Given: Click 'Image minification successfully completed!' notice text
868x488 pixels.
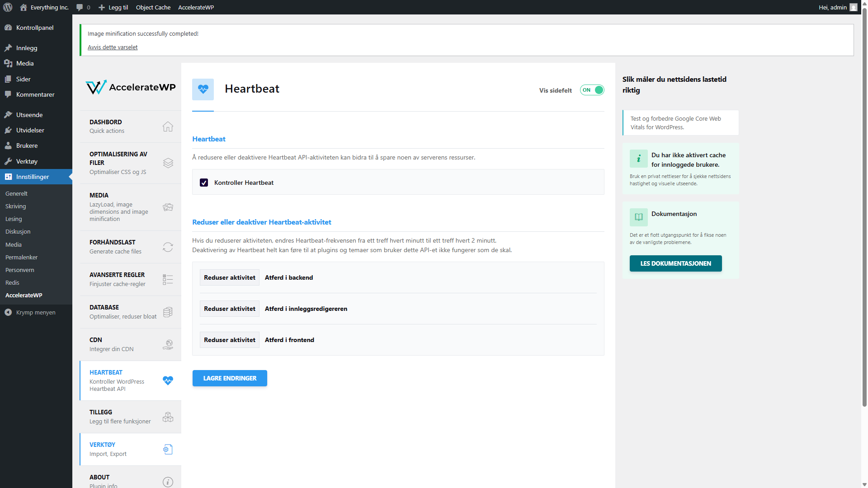Looking at the screenshot, I should pos(143,33).
